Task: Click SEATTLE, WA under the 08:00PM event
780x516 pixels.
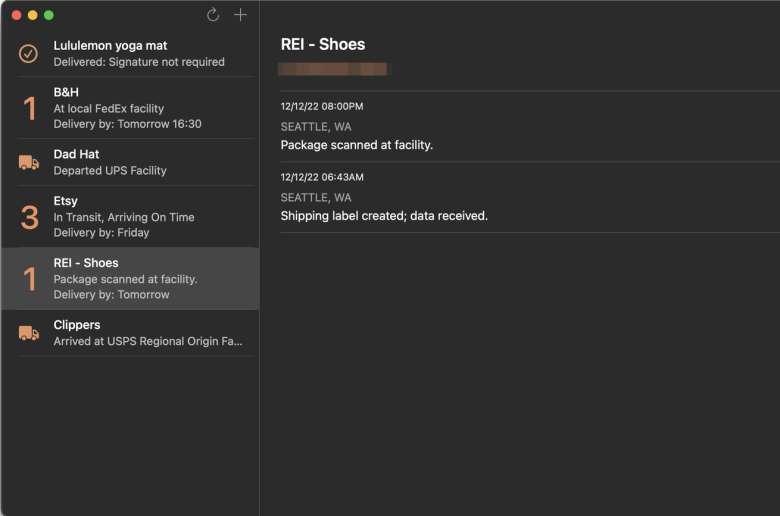Action: pyautogui.click(x=316, y=127)
